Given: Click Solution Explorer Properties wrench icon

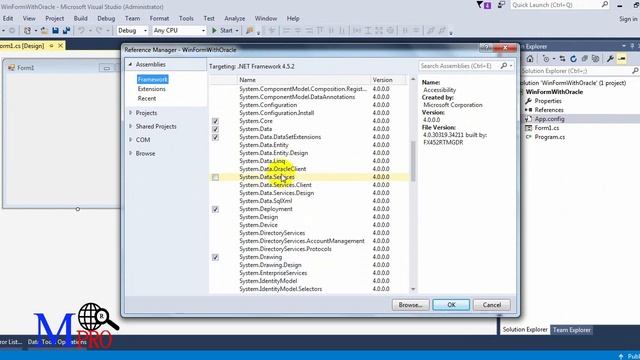Looking at the screenshot, I should tap(610, 59).
